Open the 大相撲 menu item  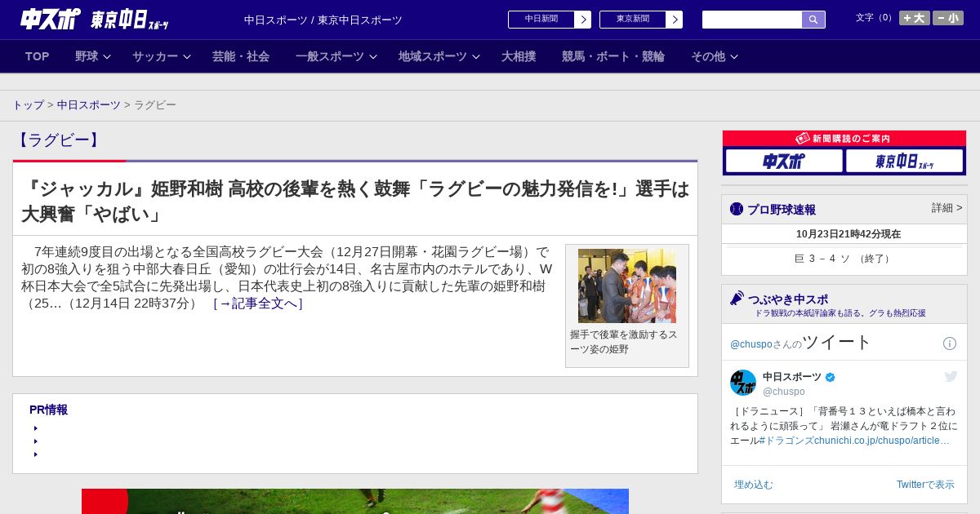tap(519, 56)
